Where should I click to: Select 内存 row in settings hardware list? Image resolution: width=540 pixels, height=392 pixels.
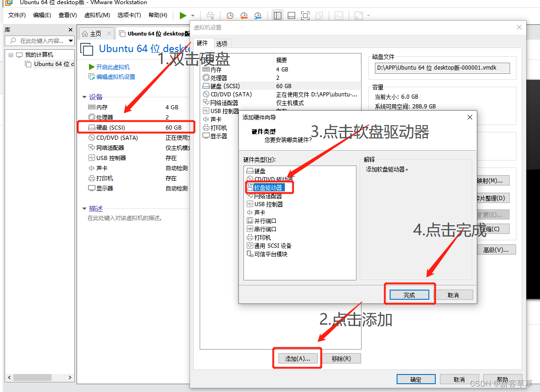[281, 69]
